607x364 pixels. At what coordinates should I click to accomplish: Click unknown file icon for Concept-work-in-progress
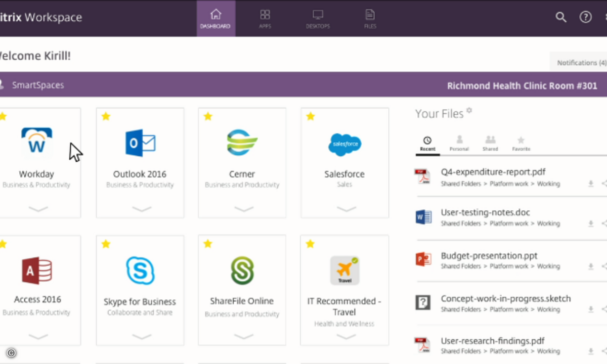pyautogui.click(x=423, y=302)
